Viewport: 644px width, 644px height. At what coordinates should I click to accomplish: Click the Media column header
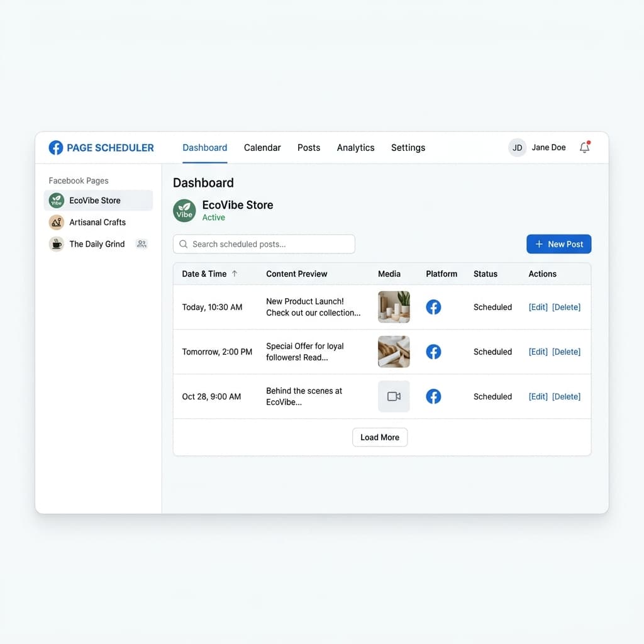389,274
